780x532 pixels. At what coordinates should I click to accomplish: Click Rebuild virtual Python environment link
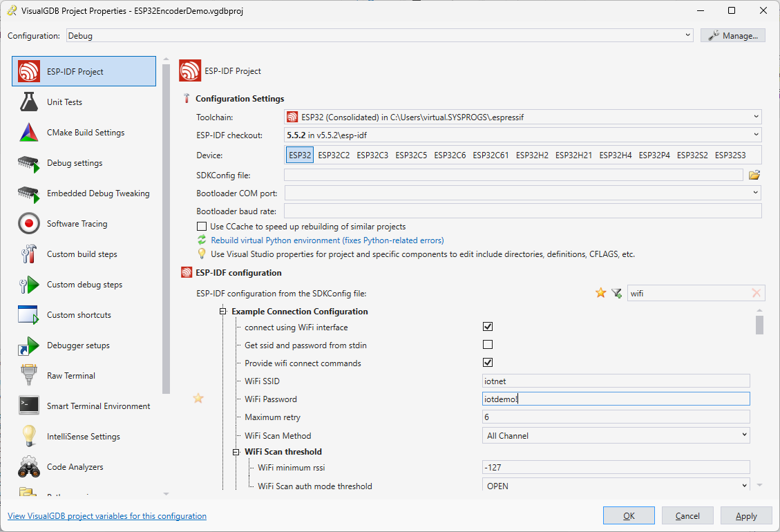pyautogui.click(x=327, y=240)
